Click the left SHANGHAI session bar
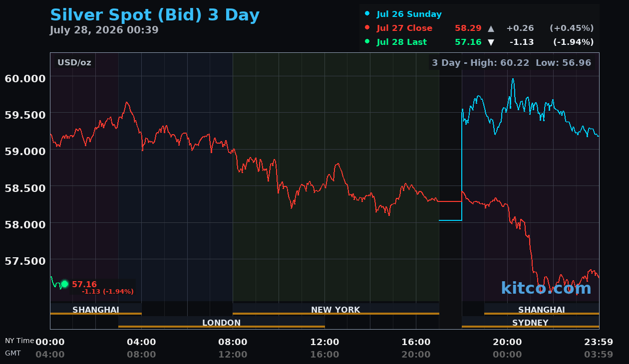The width and height of the screenshot is (629, 364). (96, 309)
